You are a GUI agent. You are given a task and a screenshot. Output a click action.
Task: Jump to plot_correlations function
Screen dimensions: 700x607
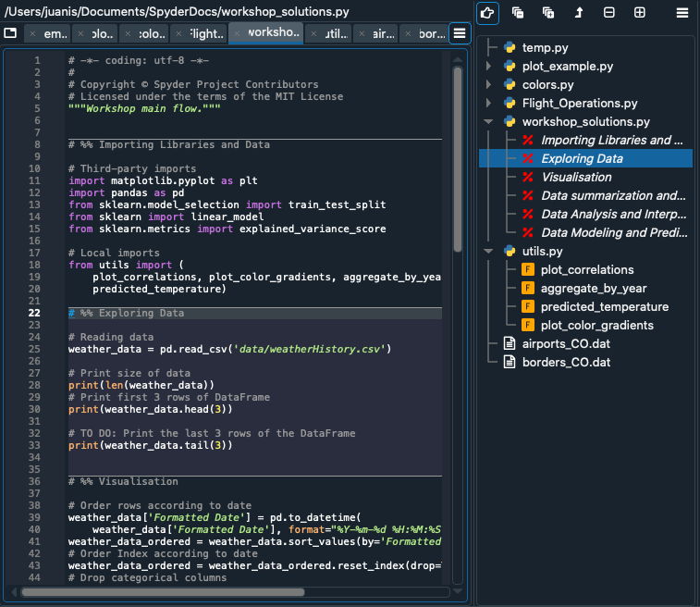point(587,270)
